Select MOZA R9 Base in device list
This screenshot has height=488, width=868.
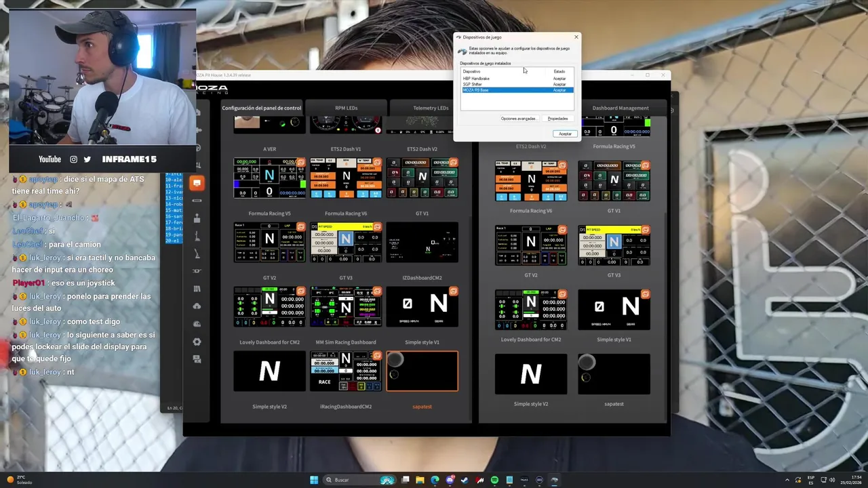tap(517, 90)
